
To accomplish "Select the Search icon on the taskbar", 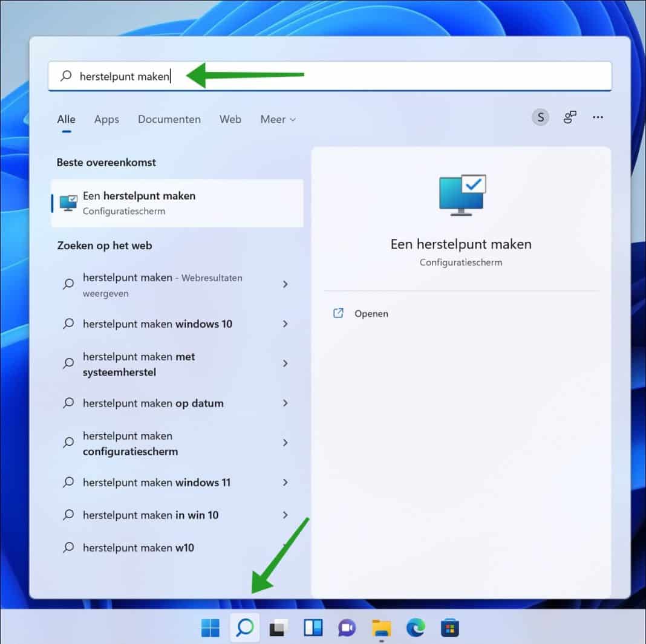I will click(x=244, y=628).
